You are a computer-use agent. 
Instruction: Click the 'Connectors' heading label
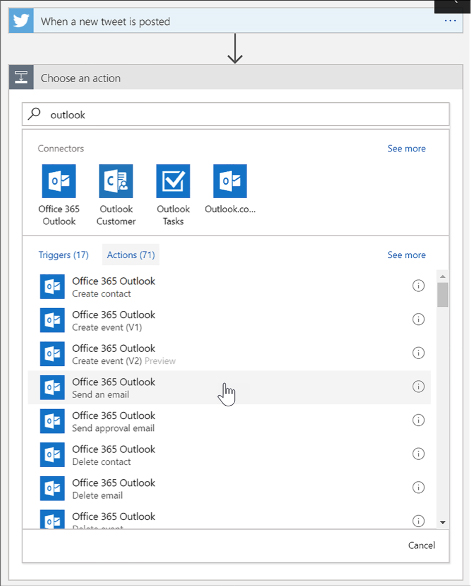pos(61,149)
